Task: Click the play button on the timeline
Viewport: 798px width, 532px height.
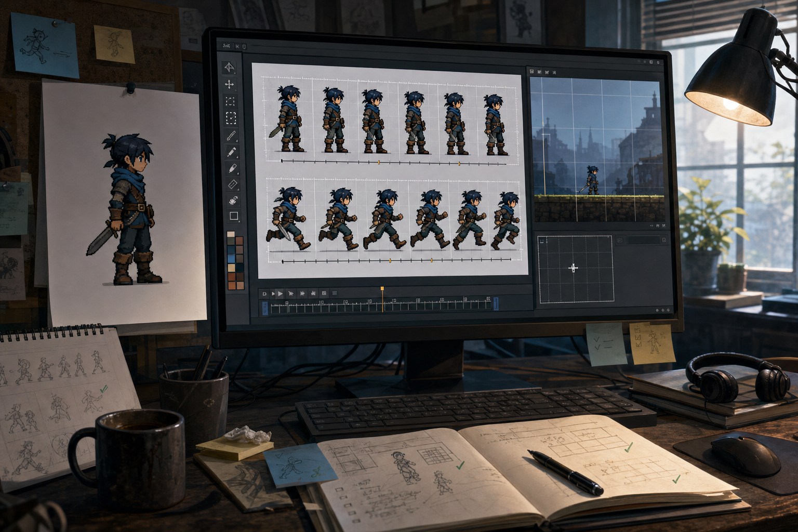Action: click(280, 294)
